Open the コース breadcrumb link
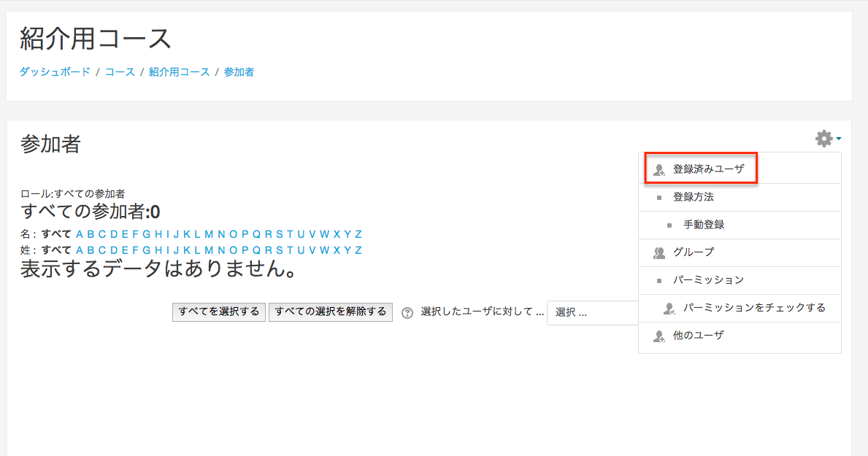The width and height of the screenshot is (868, 456). coord(120,72)
